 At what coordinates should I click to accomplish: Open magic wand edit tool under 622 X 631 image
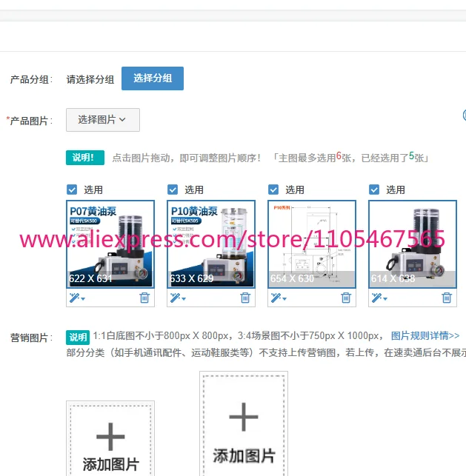[x=77, y=298]
